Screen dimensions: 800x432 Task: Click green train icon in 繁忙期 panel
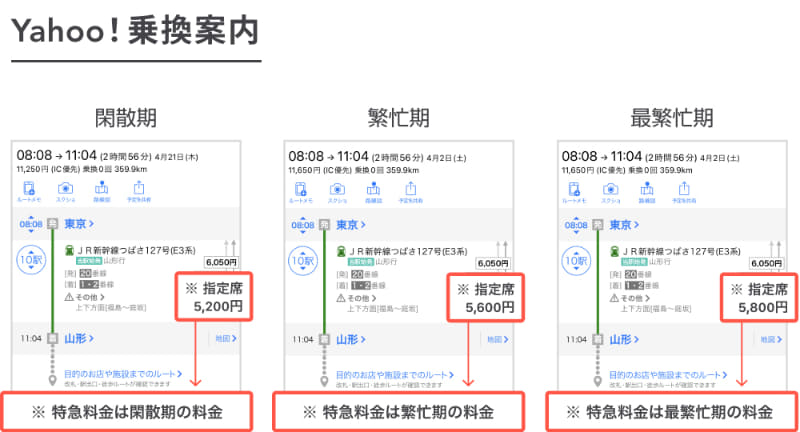(341, 251)
